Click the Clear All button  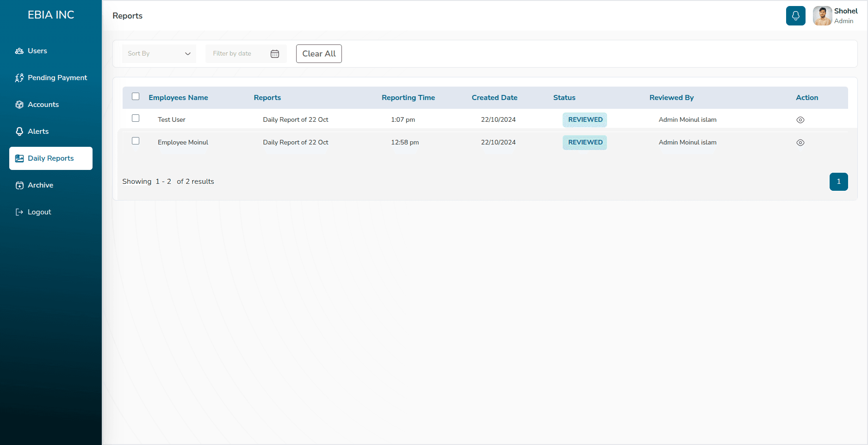pyautogui.click(x=319, y=54)
